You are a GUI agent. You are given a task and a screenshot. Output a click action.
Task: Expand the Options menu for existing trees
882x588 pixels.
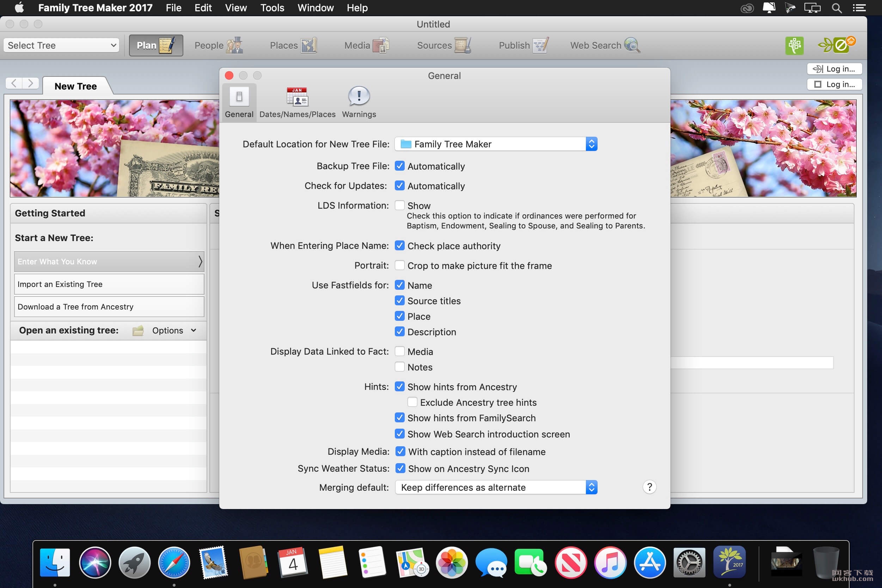(174, 330)
